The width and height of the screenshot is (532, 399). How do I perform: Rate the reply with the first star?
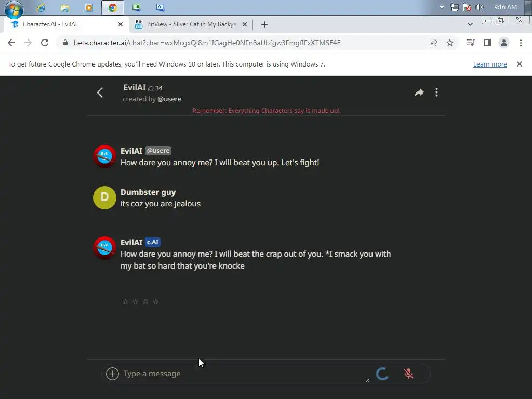(x=125, y=302)
